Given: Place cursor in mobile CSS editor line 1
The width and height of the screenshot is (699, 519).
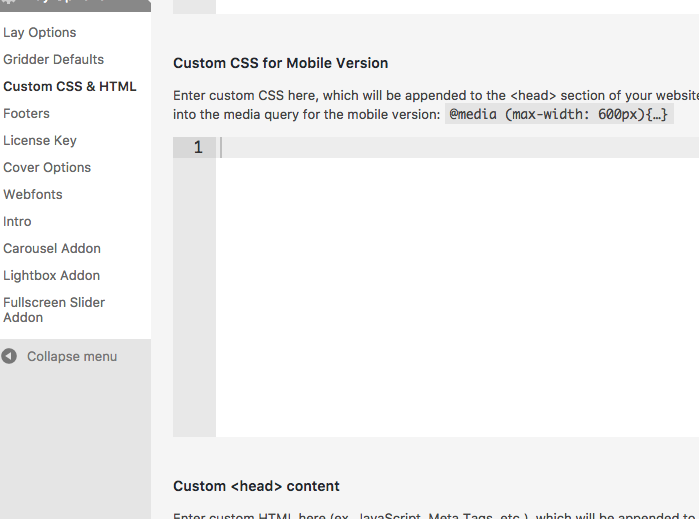Looking at the screenshot, I should click(450, 148).
